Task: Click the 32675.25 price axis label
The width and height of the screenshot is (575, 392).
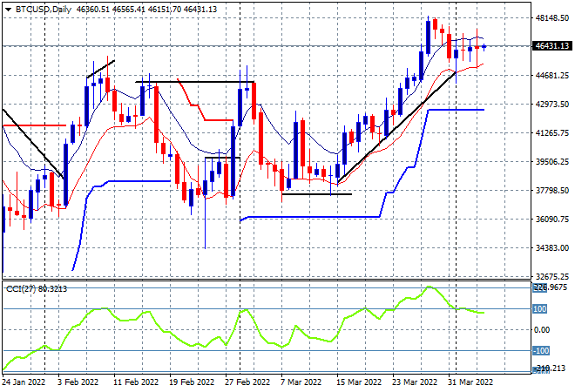Action: pos(552,276)
